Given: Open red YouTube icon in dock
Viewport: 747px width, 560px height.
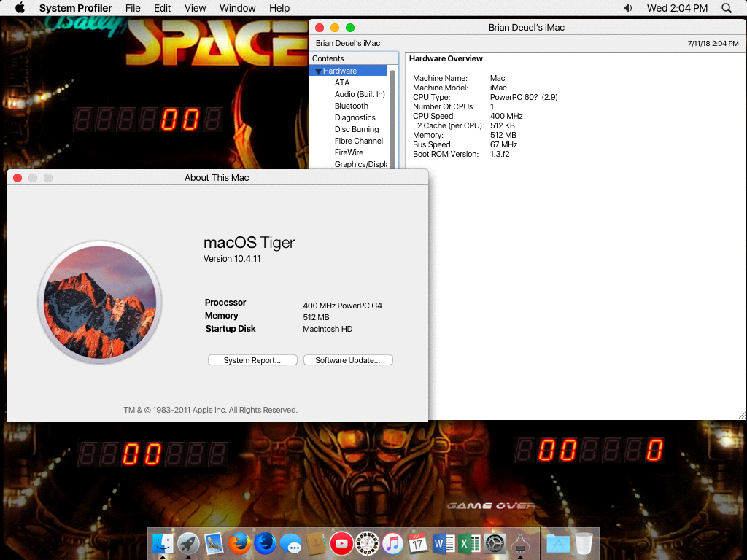Looking at the screenshot, I should (x=341, y=543).
